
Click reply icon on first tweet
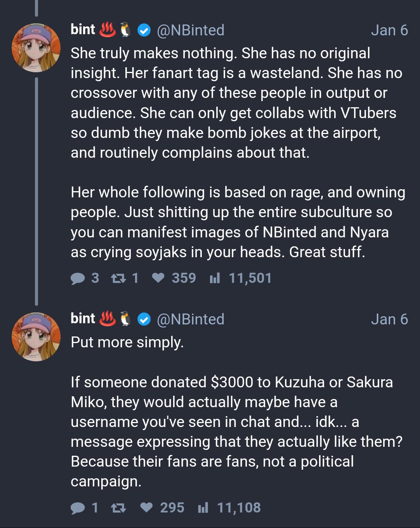point(78,278)
